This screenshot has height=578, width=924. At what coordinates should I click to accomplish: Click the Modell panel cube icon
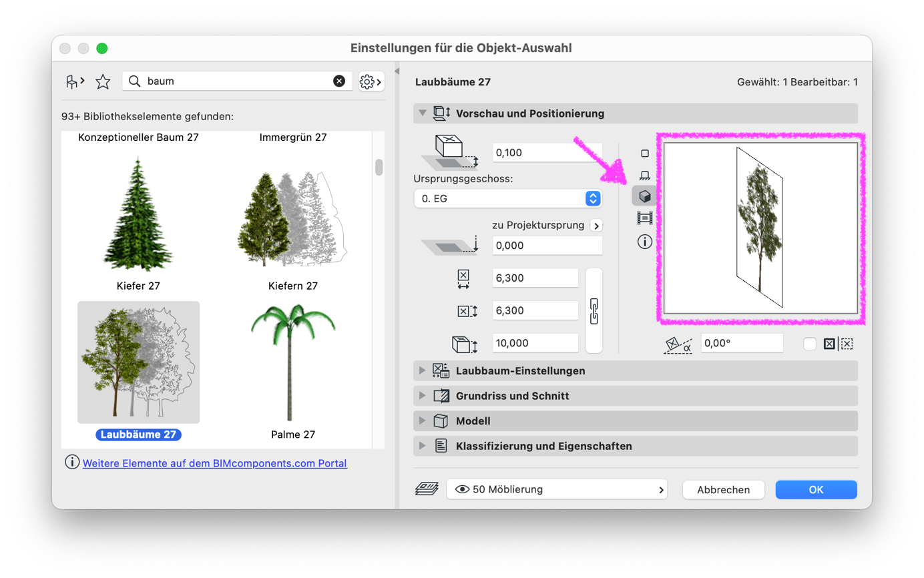tap(441, 421)
